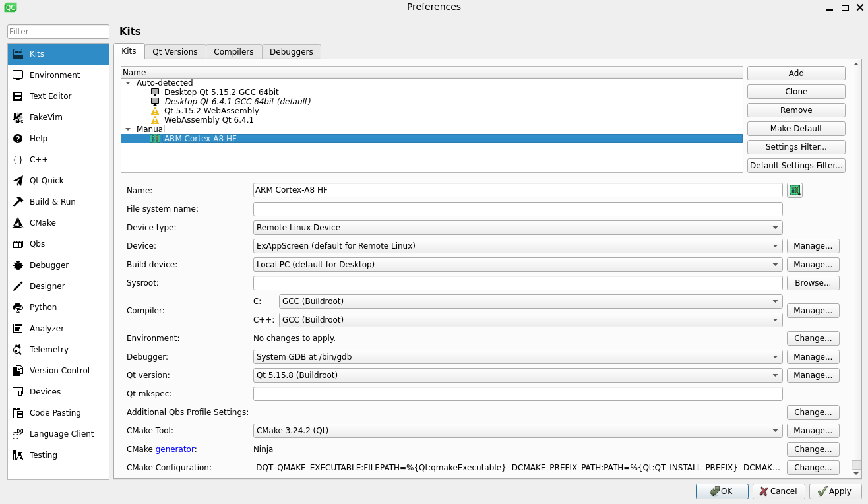868x504 pixels.
Task: Open Designer pencil icon
Action: [18, 286]
